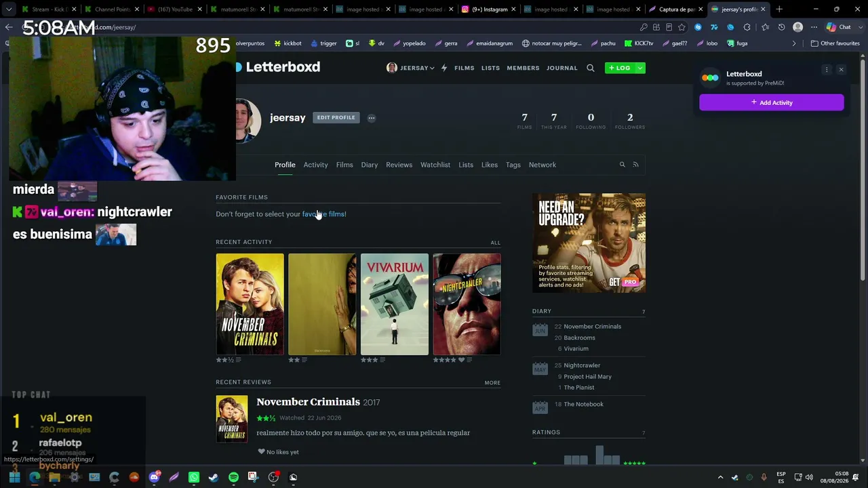Select the Films profile tab
The height and width of the screenshot is (488, 868).
(344, 165)
